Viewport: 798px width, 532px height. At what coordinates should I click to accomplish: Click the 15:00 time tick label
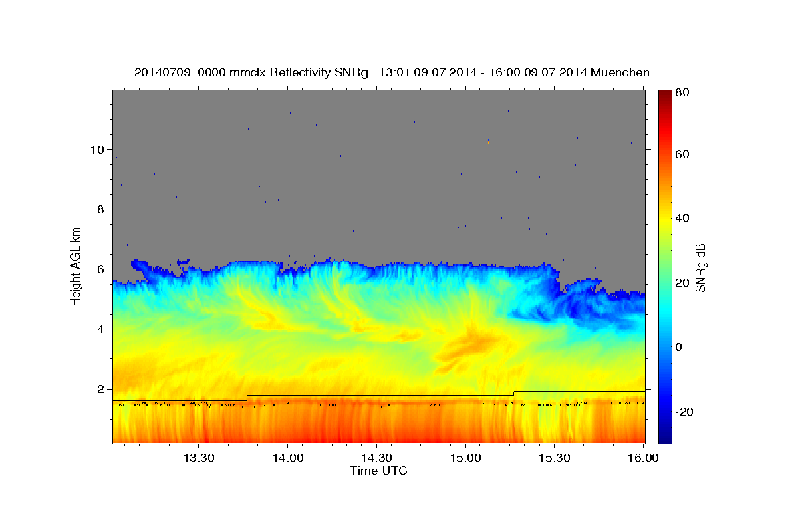point(465,458)
